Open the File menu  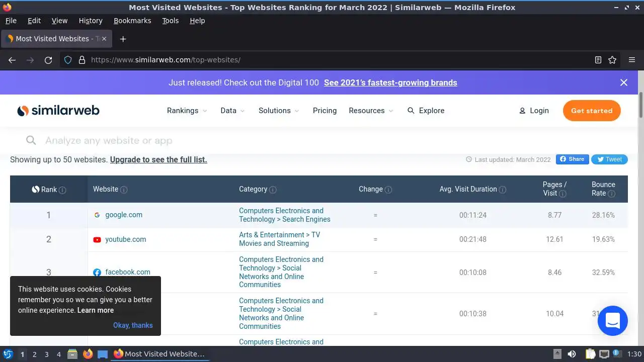tap(11, 21)
